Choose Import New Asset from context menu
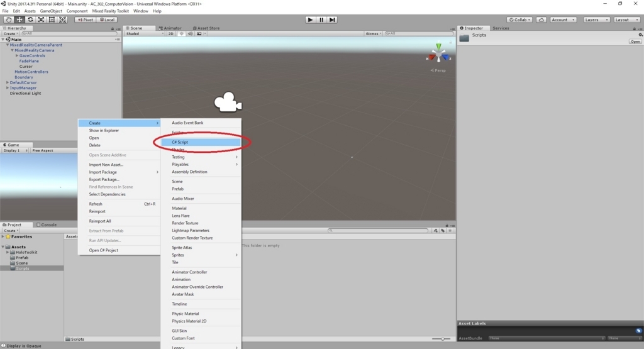This screenshot has height=349, width=644. tap(119, 165)
